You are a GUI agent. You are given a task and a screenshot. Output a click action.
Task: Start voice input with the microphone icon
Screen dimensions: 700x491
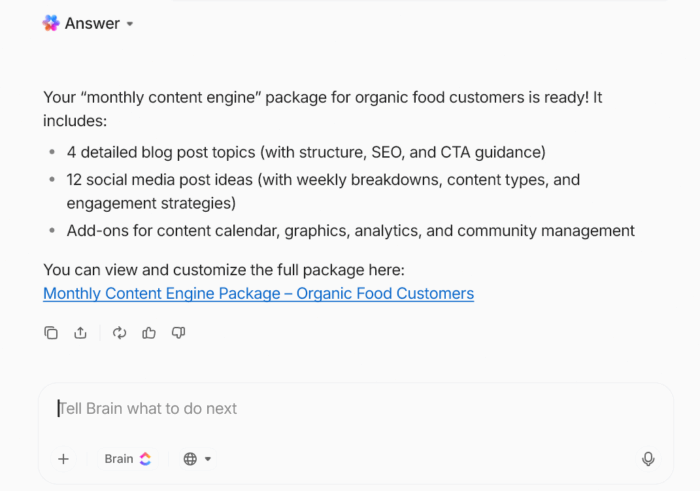648,459
